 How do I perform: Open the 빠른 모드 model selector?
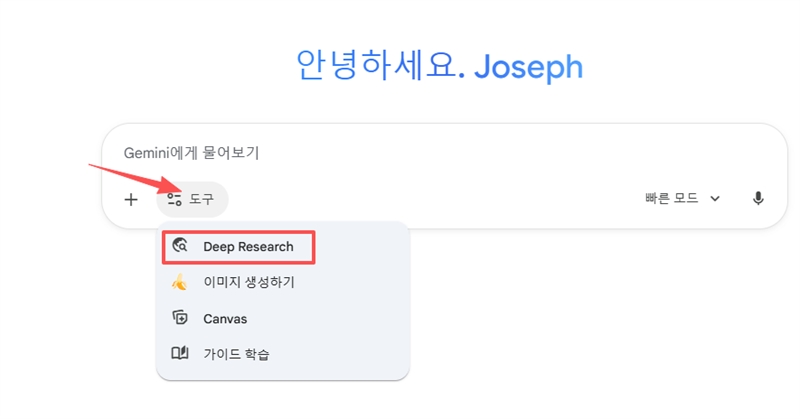(x=672, y=198)
